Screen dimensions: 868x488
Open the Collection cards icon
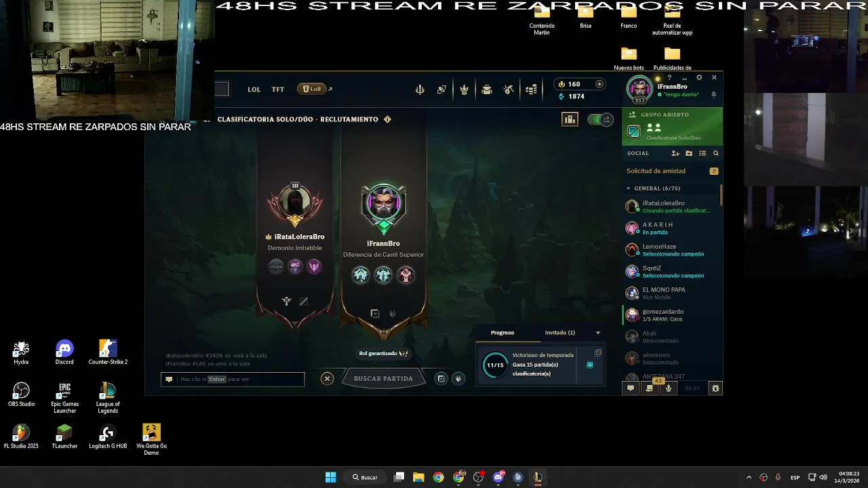tap(441, 89)
